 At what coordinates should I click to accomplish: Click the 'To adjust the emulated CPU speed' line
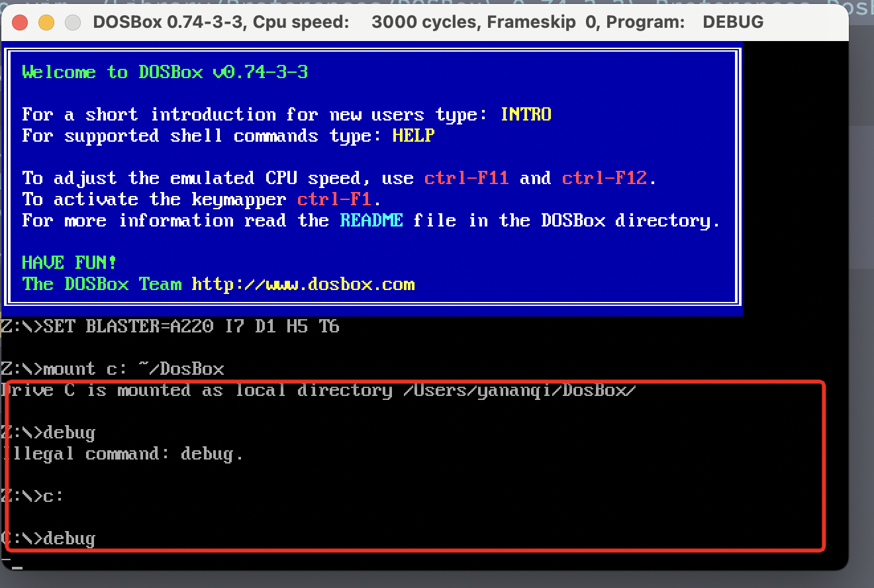click(x=340, y=177)
